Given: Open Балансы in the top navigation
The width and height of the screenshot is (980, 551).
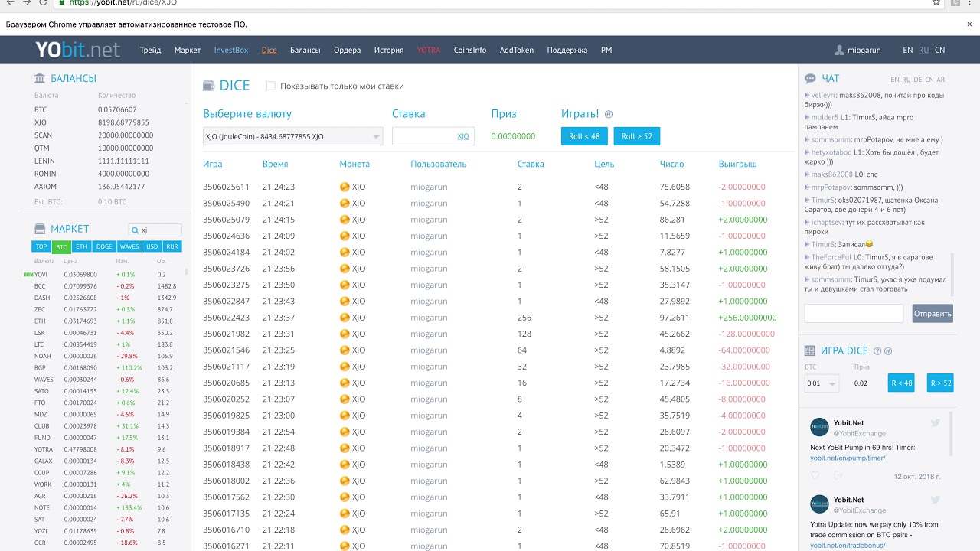Looking at the screenshot, I should click(x=305, y=51).
